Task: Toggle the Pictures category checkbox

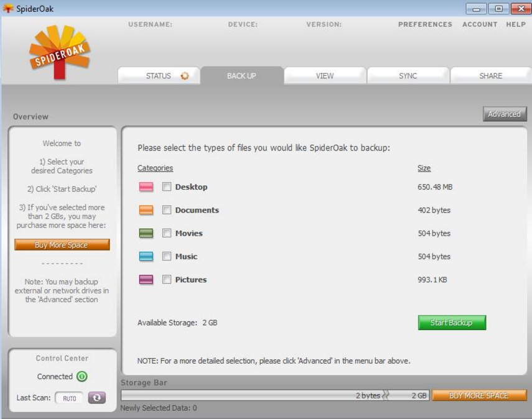Action: pyautogui.click(x=167, y=280)
